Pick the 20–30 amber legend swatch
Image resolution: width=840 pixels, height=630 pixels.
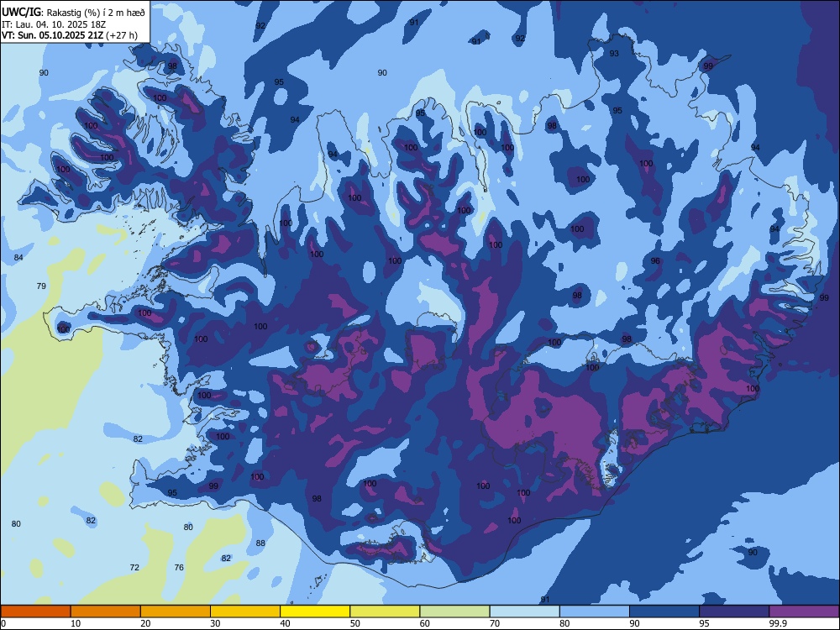[176, 612]
